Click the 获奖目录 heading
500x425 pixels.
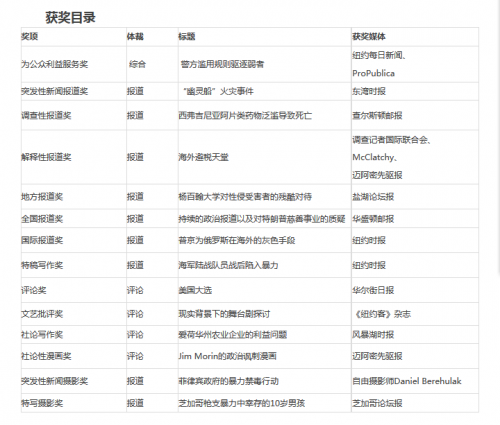click(x=70, y=18)
